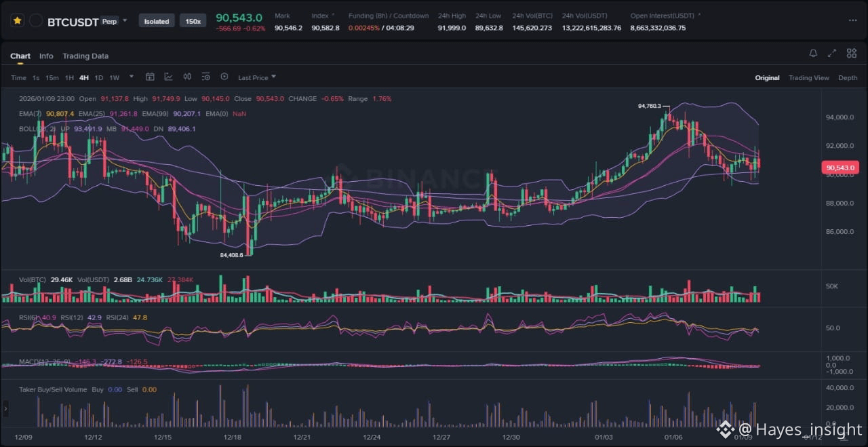Click the RSI(6) indicator label
This screenshot has width=868, height=447.
click(30, 317)
